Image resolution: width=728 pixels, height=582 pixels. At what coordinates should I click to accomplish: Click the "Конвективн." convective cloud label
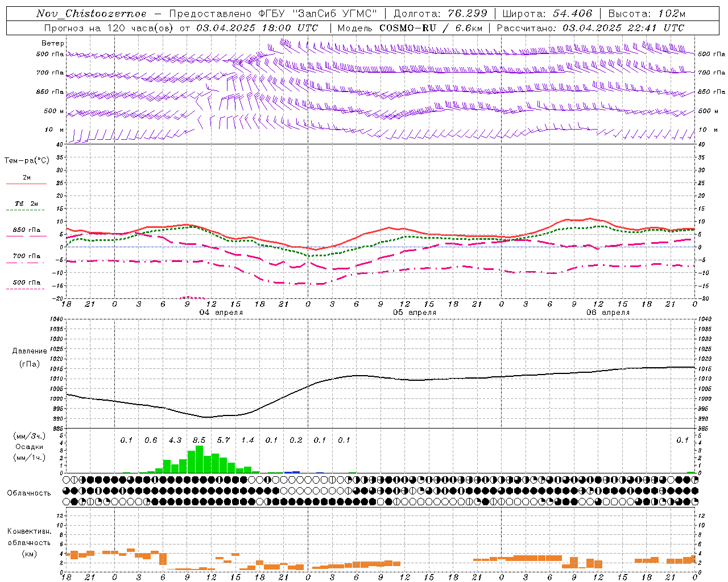tap(29, 531)
